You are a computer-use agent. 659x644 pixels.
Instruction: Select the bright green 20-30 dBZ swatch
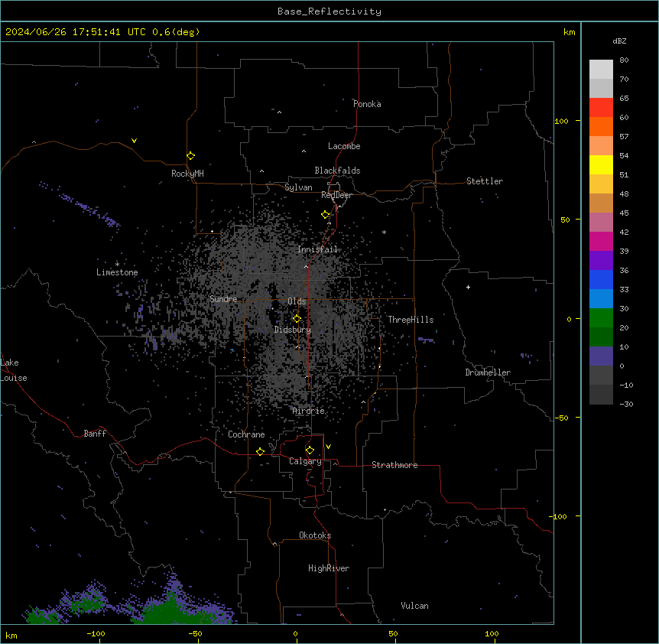[x=601, y=318]
